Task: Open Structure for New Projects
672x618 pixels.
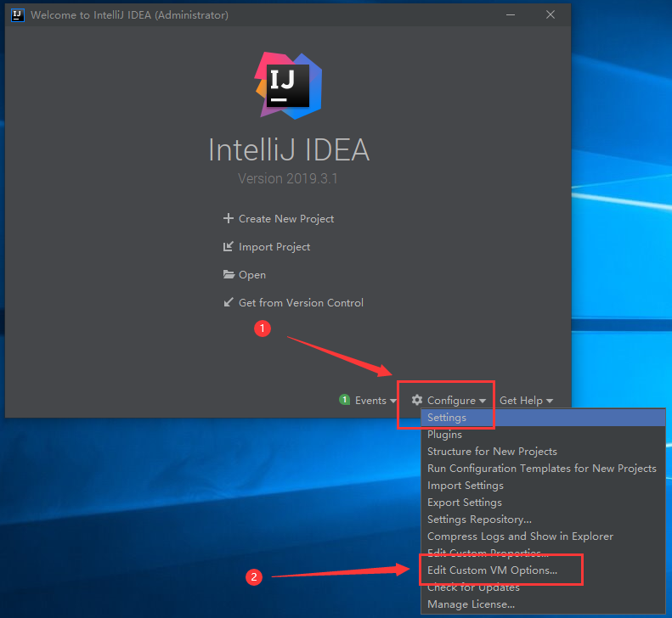Action: coord(492,452)
